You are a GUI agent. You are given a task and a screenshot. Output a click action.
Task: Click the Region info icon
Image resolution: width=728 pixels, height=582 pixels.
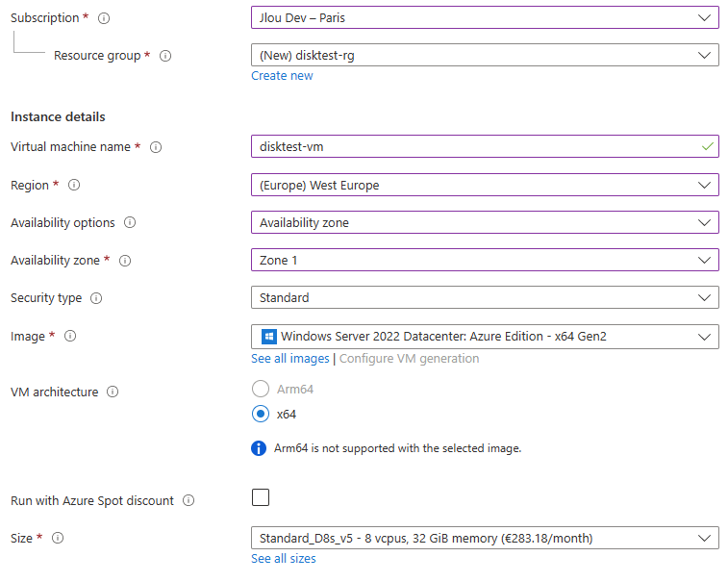click(74, 185)
